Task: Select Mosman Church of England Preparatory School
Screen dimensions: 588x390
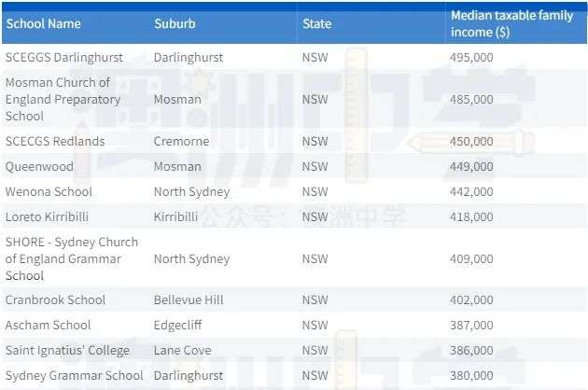Action: 63,99
